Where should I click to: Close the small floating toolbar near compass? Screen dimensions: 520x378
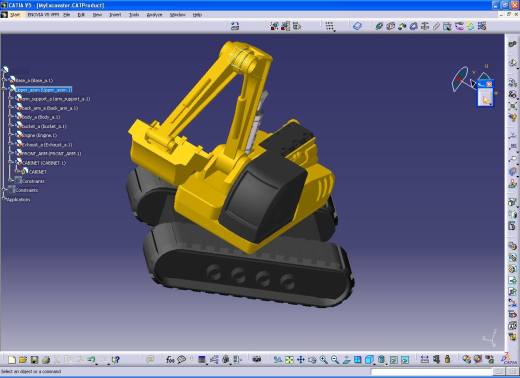[x=489, y=84]
